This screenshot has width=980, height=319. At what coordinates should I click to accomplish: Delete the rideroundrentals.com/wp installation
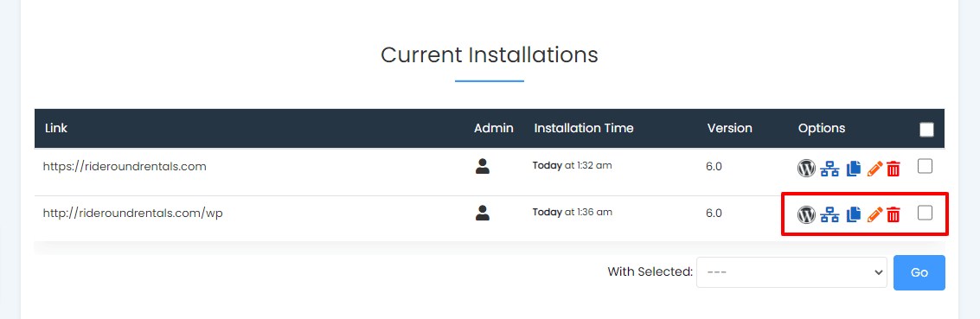(x=894, y=215)
